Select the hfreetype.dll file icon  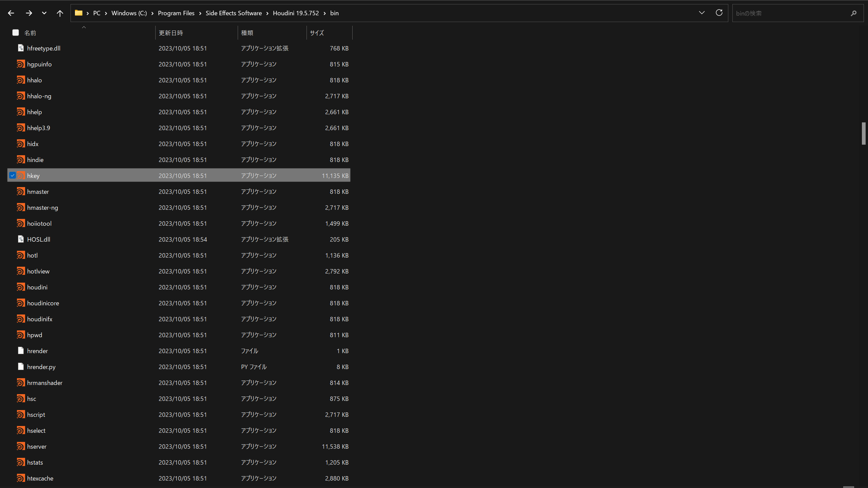(x=21, y=48)
